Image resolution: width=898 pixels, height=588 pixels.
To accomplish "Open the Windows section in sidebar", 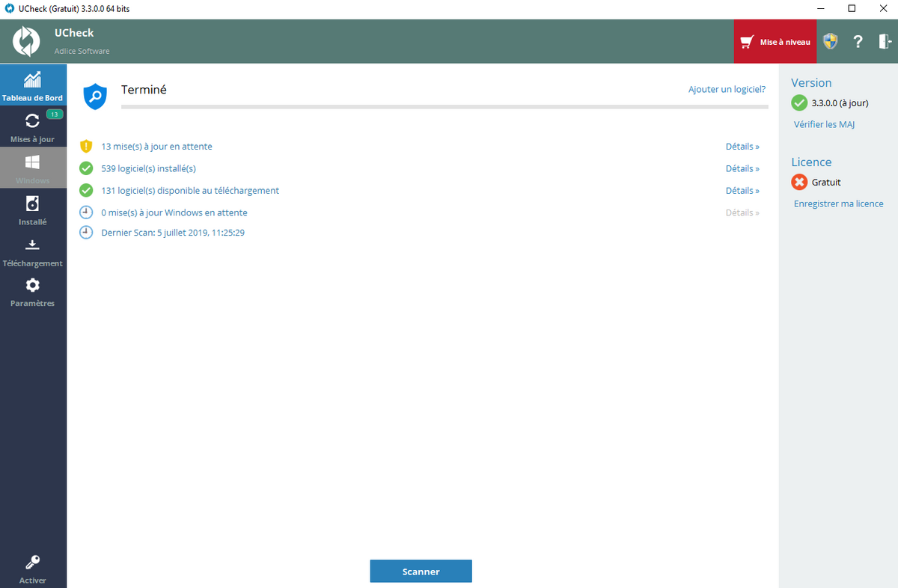I will coord(33,167).
